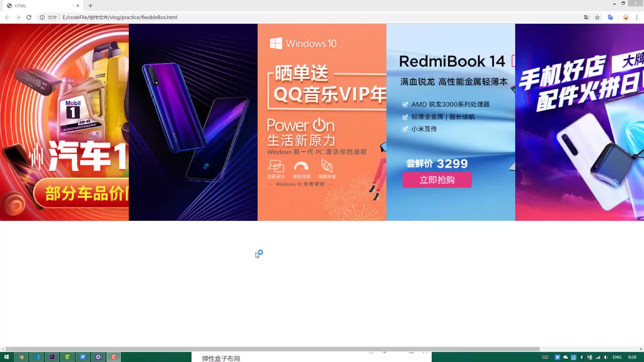
Task: Restore down the Chrome window
Action: (x=623, y=3)
